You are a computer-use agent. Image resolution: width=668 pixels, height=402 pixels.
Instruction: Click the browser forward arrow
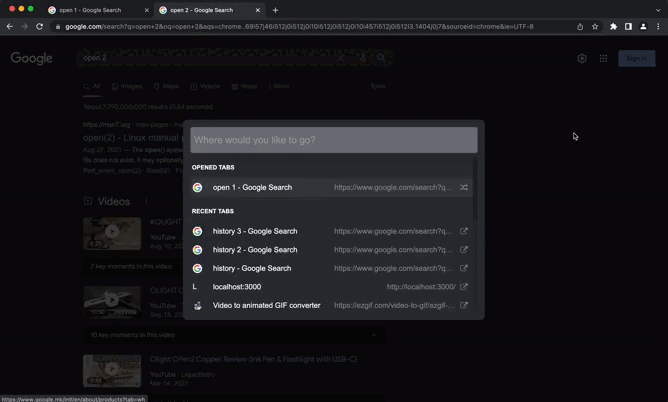[x=25, y=26]
